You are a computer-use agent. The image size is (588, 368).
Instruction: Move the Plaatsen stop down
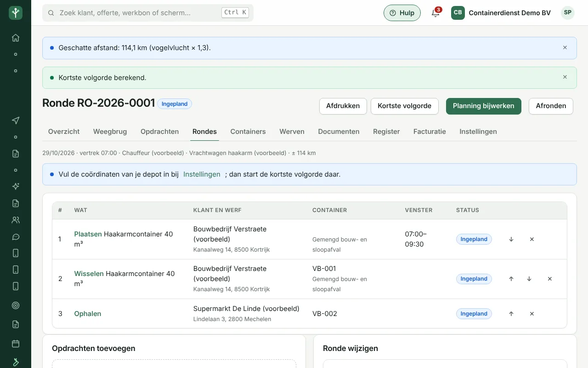[511, 239]
